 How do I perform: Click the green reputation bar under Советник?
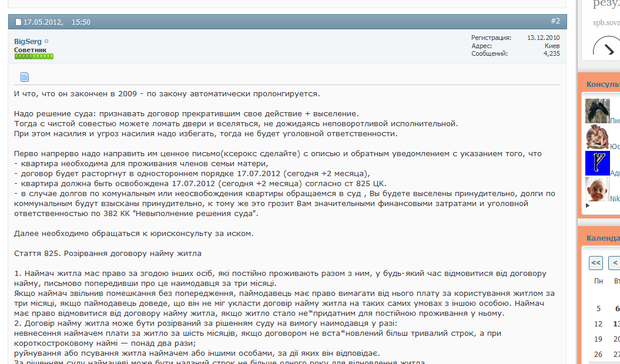click(34, 56)
